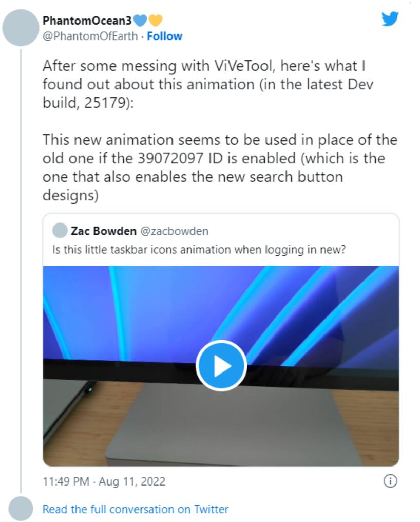The height and width of the screenshot is (522, 420).
Task: Open Zac Bowden's small avatar
Action: tap(60, 231)
